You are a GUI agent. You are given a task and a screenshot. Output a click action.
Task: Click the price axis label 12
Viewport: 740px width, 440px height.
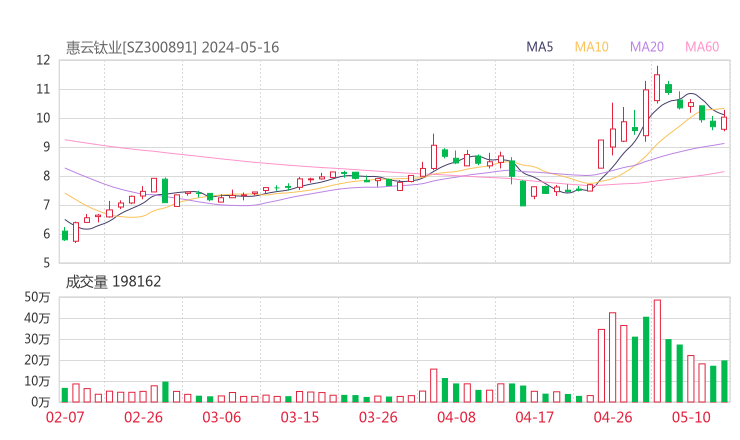coord(43,60)
